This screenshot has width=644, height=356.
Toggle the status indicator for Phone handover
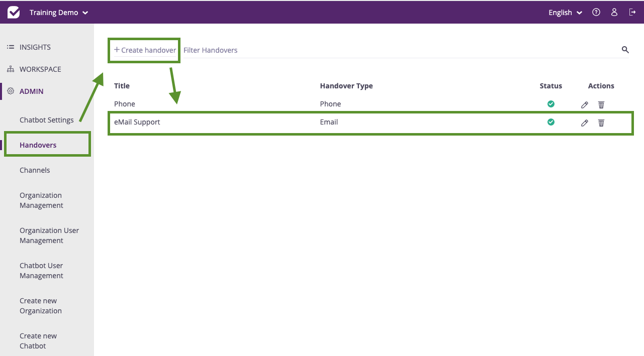coord(550,103)
